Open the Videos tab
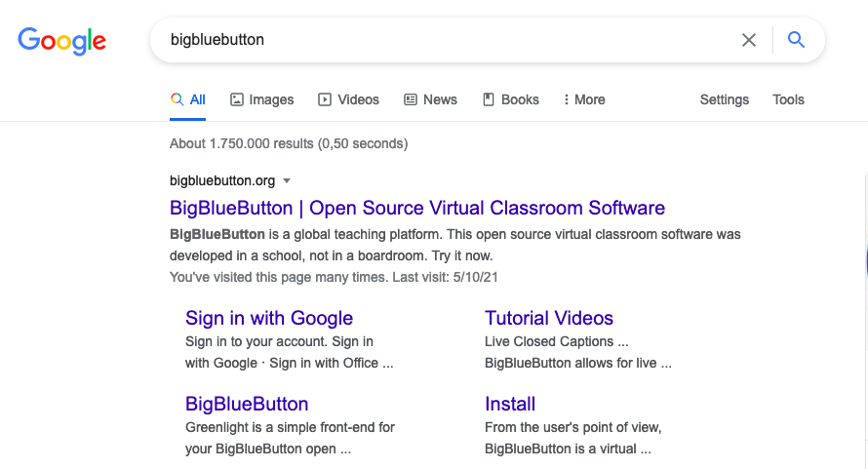The width and height of the screenshot is (868, 469). [349, 99]
